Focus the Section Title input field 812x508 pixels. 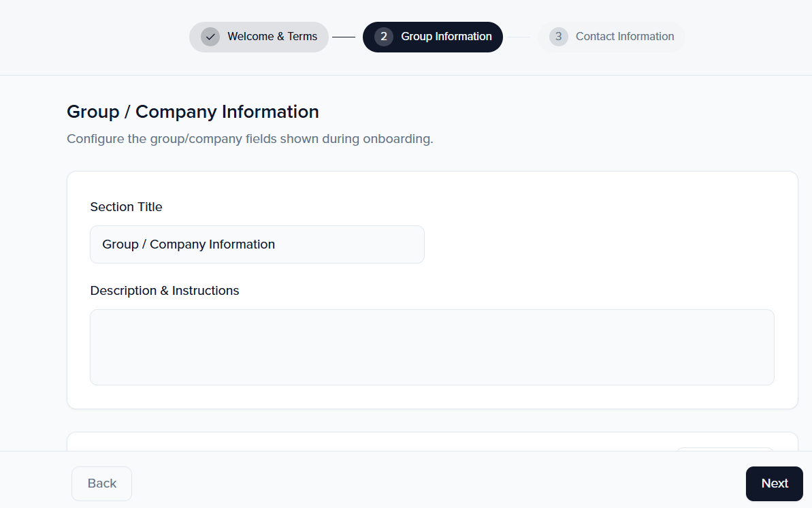pos(257,244)
